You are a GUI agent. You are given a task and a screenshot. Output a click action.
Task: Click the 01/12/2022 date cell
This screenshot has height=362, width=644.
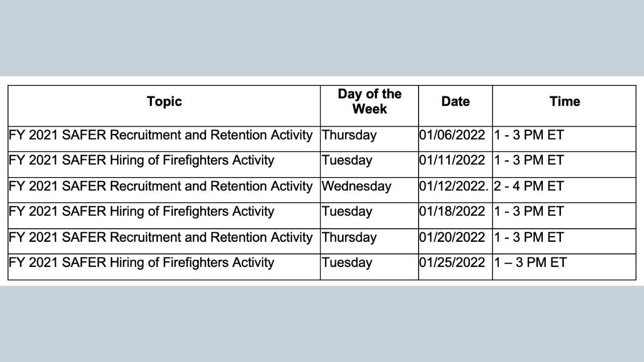pos(454,186)
